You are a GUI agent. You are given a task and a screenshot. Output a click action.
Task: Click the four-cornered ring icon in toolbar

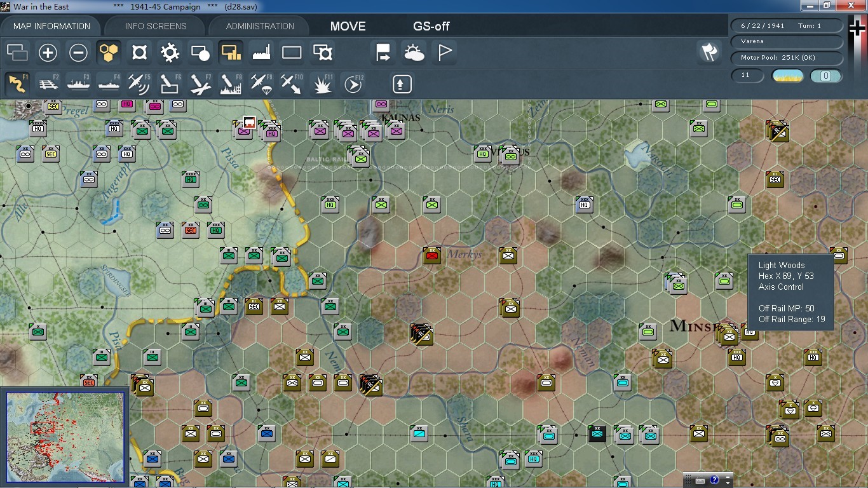coord(139,53)
